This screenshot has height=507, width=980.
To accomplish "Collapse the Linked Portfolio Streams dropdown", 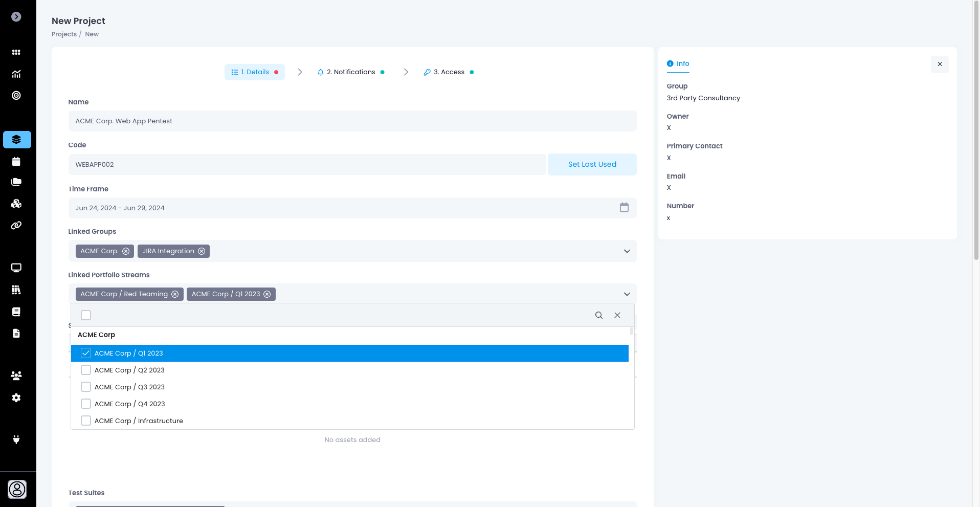I will point(627,294).
